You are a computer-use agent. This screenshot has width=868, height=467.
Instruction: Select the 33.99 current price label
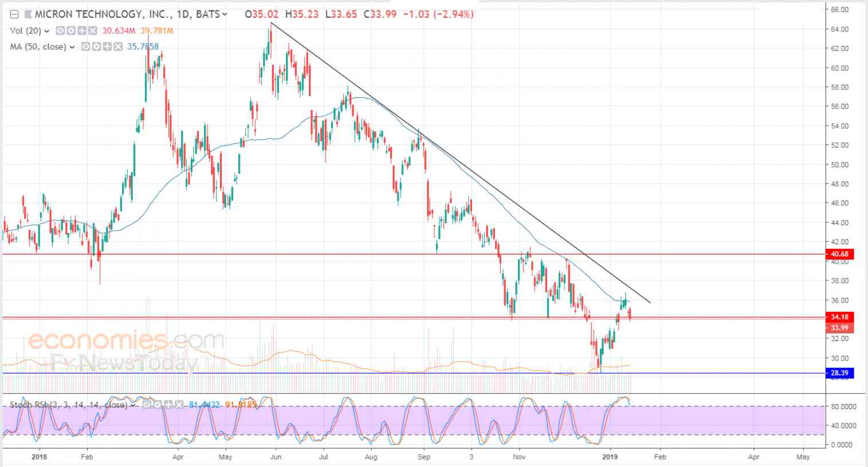click(x=839, y=328)
